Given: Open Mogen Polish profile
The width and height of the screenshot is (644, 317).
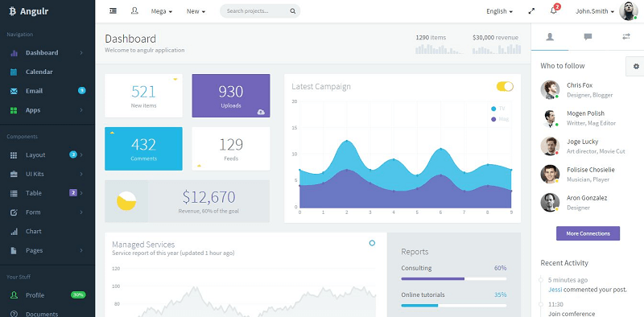Looking at the screenshot, I should pyautogui.click(x=585, y=113).
